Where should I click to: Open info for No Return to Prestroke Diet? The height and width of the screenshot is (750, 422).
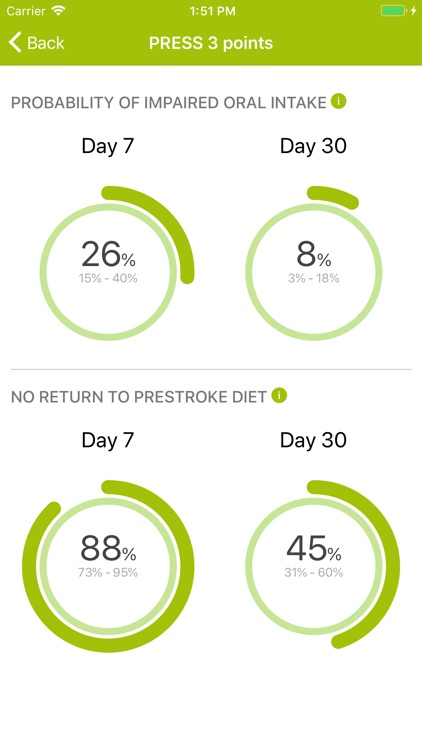(279, 396)
